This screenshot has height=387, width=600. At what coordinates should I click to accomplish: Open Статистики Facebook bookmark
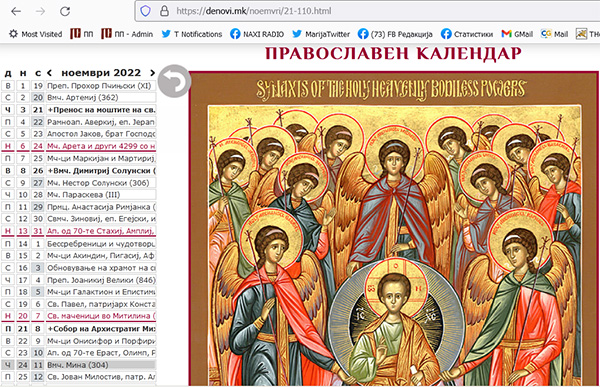467,34
